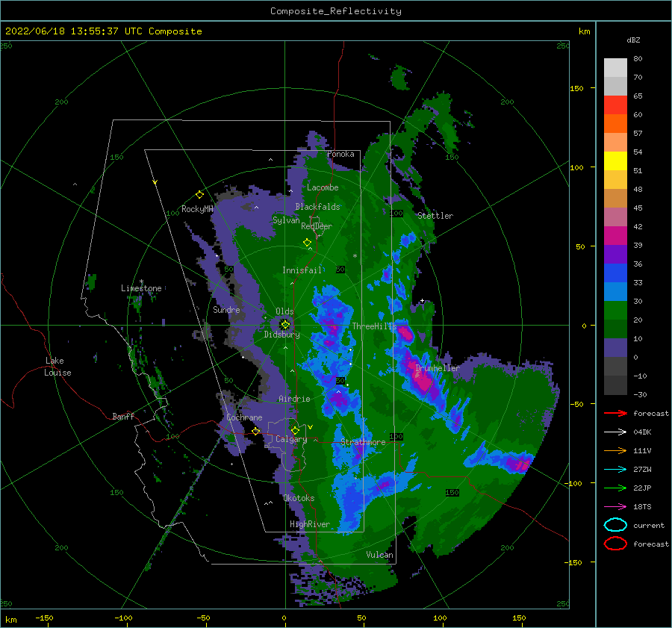Click the Stettler town label
The width and height of the screenshot is (672, 628).
point(435,216)
